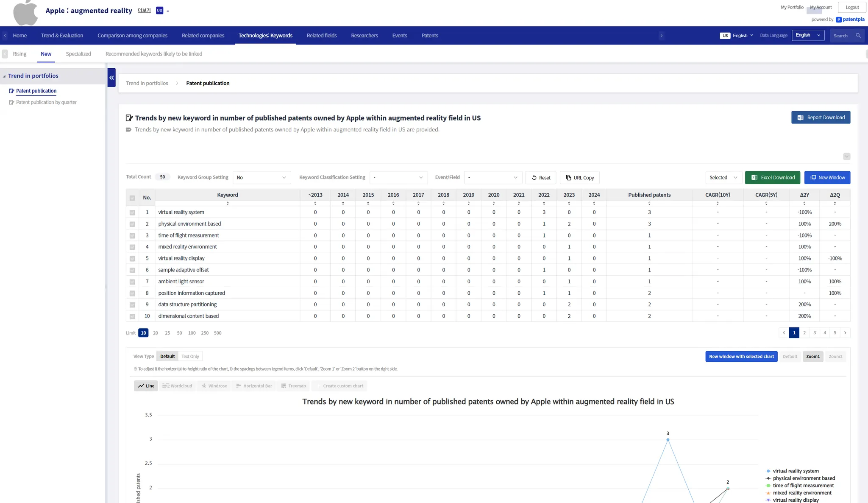Collapse the sidebar with double-chevron icon

click(x=111, y=78)
